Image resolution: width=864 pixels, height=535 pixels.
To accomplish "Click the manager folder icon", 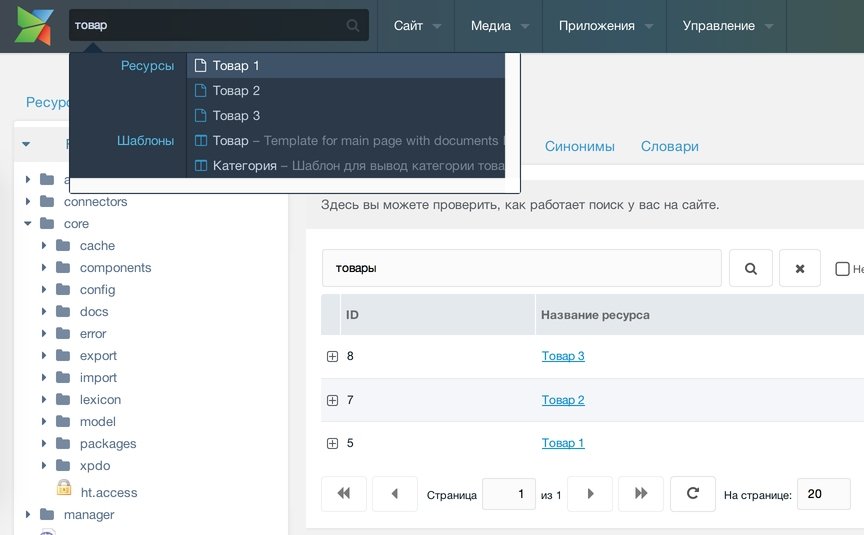I will click(47, 515).
